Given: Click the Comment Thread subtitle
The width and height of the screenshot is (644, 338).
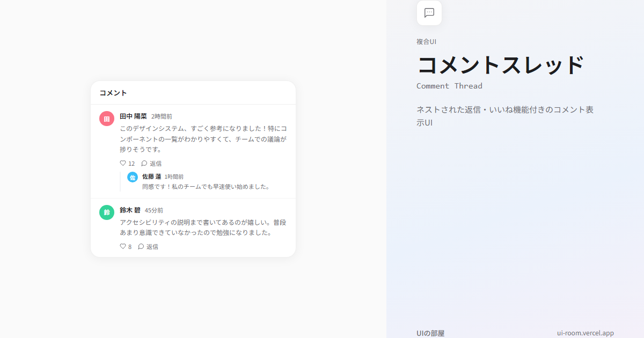Looking at the screenshot, I should [449, 86].
